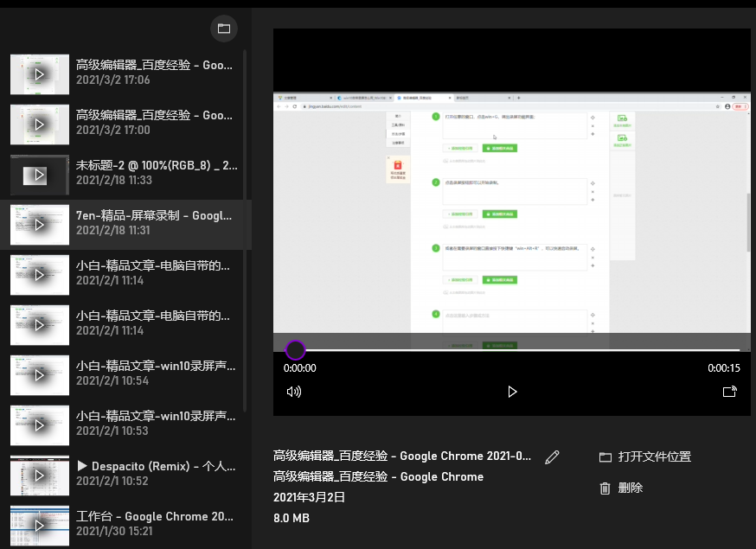
Task: Open the 未标题-2 @ 100%(RGB_8) recording
Action: [156, 173]
